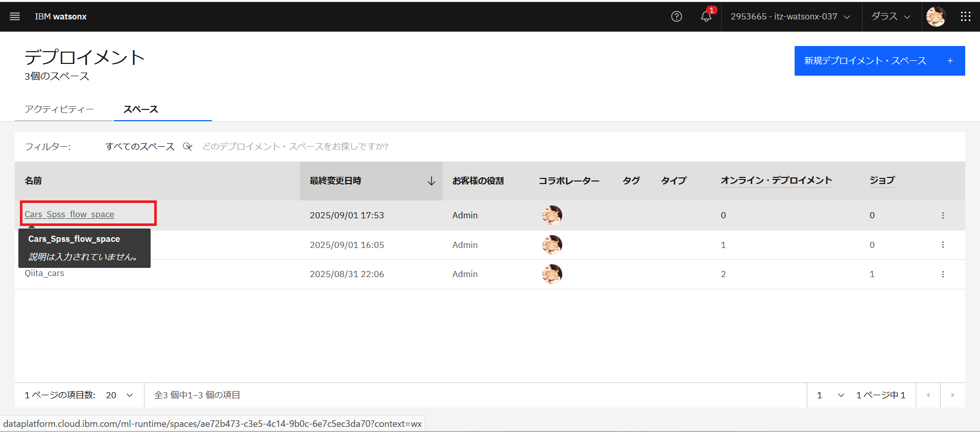Click IBM watsonx home link
980x432 pixels.
coord(61,16)
